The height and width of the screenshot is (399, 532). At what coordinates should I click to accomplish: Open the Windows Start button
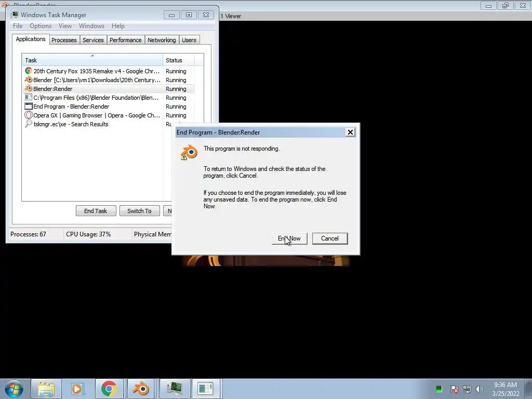click(x=14, y=389)
